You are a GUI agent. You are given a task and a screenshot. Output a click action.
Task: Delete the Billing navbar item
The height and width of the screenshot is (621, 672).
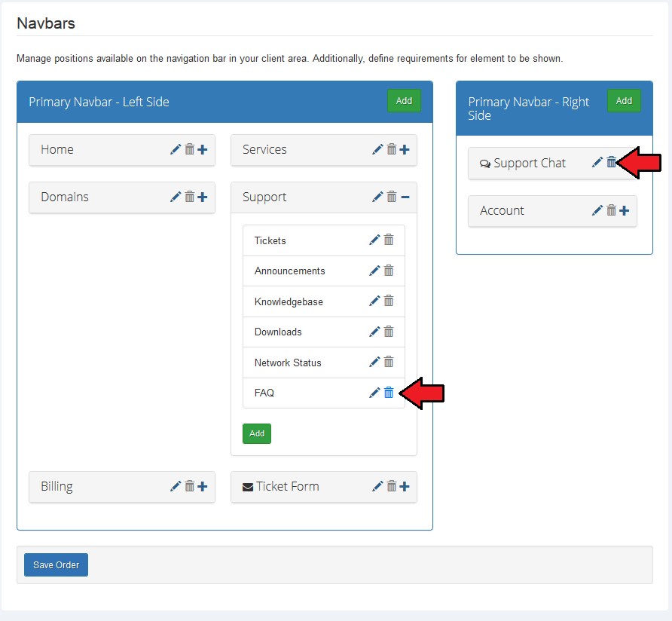[x=189, y=486]
